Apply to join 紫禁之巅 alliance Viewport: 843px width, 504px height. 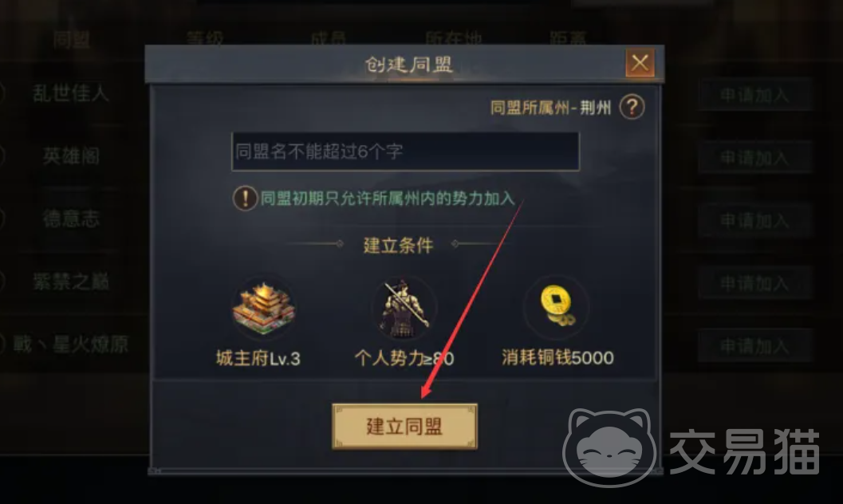point(754,284)
